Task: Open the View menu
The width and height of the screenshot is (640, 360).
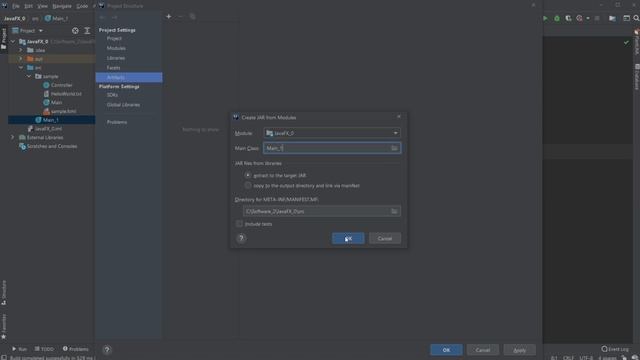Action: pyautogui.click(x=42, y=6)
